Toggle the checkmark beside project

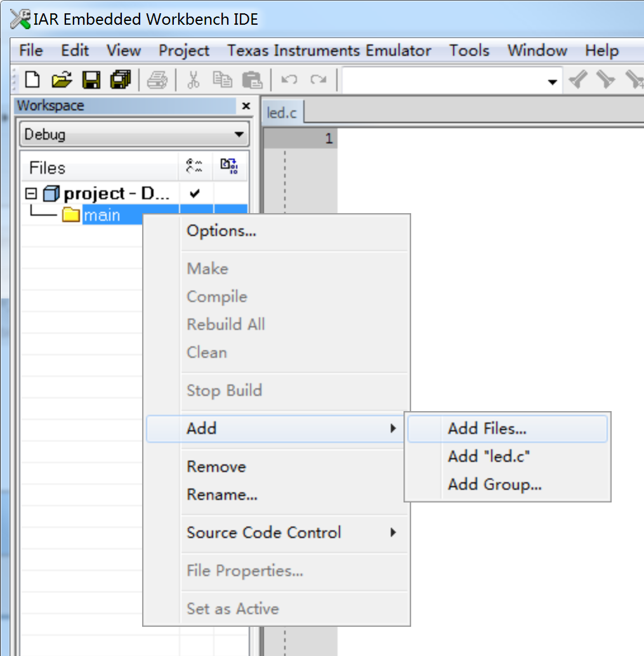tap(195, 194)
